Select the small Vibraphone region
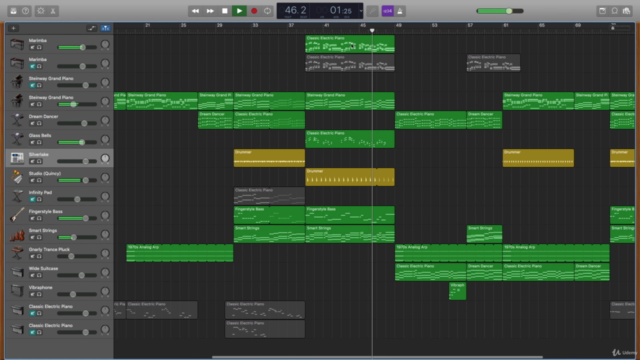 pos(458,291)
